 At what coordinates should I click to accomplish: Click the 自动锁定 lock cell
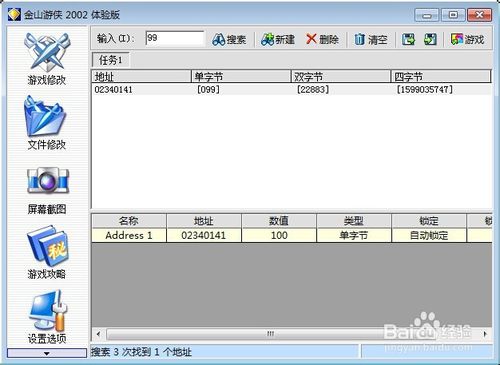click(x=429, y=235)
